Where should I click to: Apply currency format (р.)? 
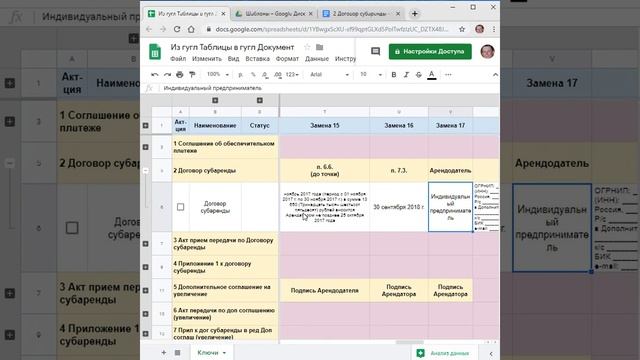[x=240, y=75]
